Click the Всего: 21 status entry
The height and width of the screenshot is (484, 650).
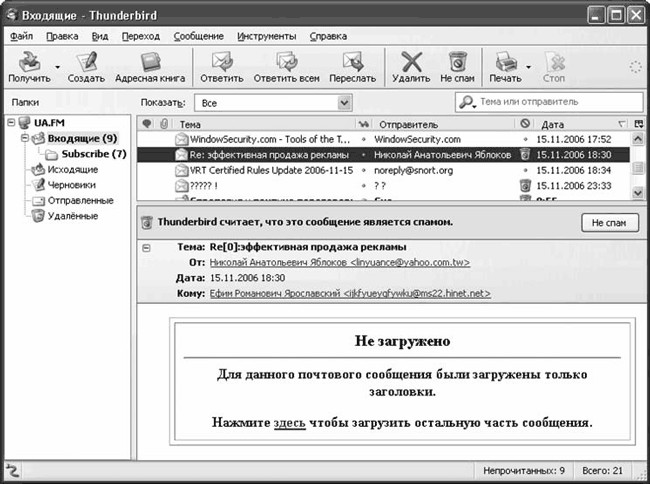click(602, 471)
